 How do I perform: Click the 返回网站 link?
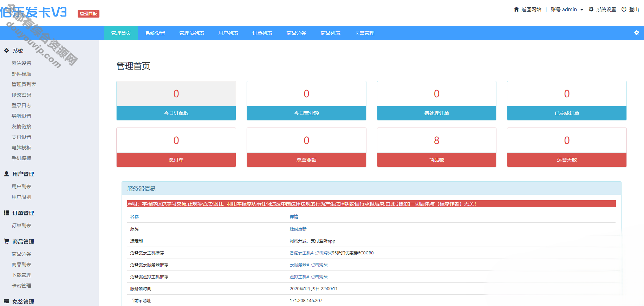(x=531, y=9)
